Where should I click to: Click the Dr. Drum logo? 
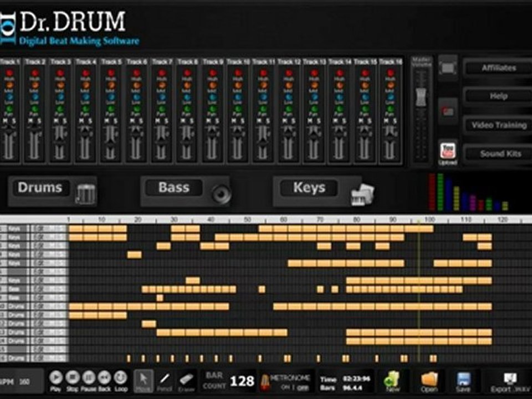pos(70,28)
